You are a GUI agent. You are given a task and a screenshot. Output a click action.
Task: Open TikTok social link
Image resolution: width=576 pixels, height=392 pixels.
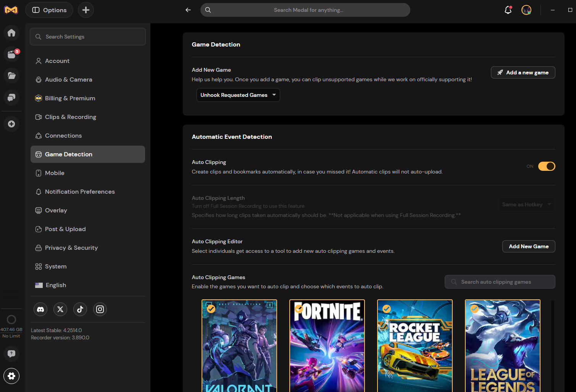point(80,309)
